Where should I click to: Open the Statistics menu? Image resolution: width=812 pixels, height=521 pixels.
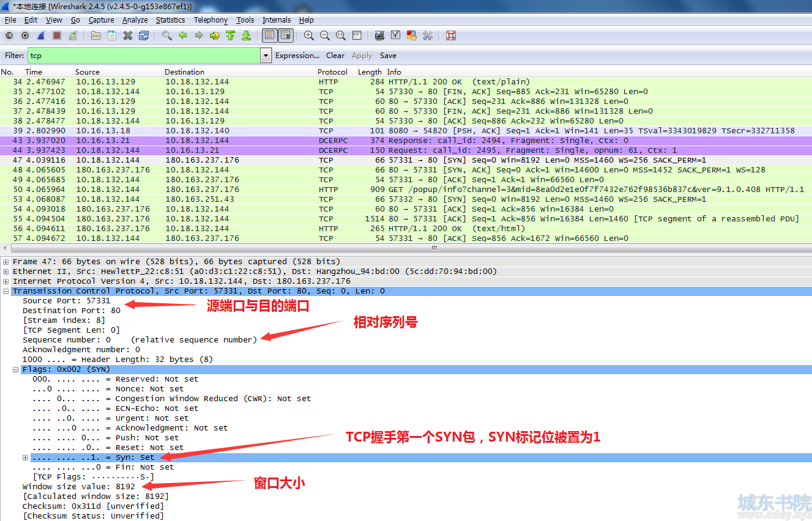point(170,20)
